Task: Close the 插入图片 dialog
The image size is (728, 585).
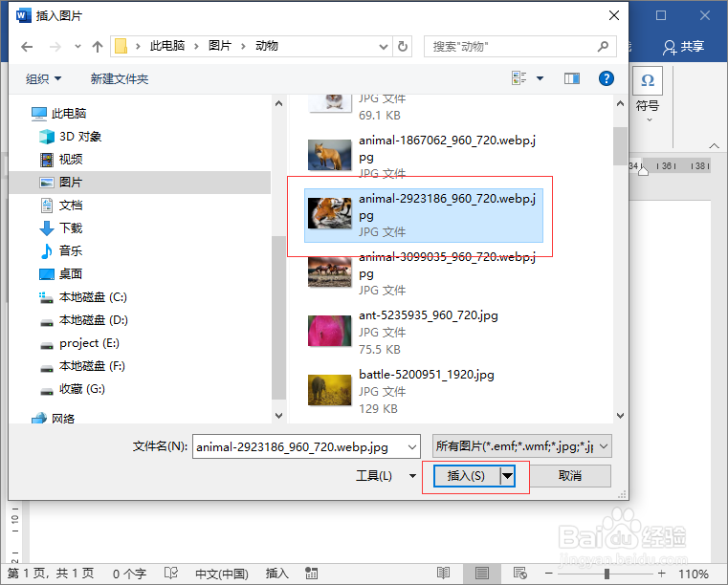Action: pos(614,15)
